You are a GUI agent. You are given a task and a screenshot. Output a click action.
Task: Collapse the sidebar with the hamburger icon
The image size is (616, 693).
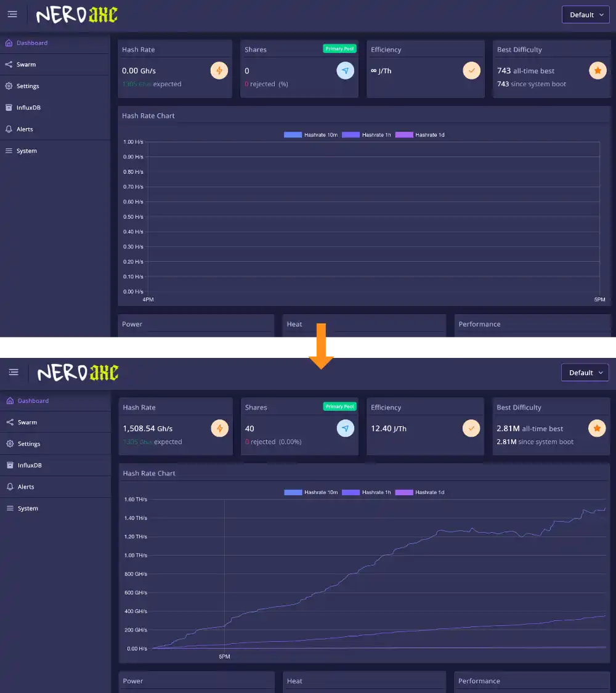12,14
